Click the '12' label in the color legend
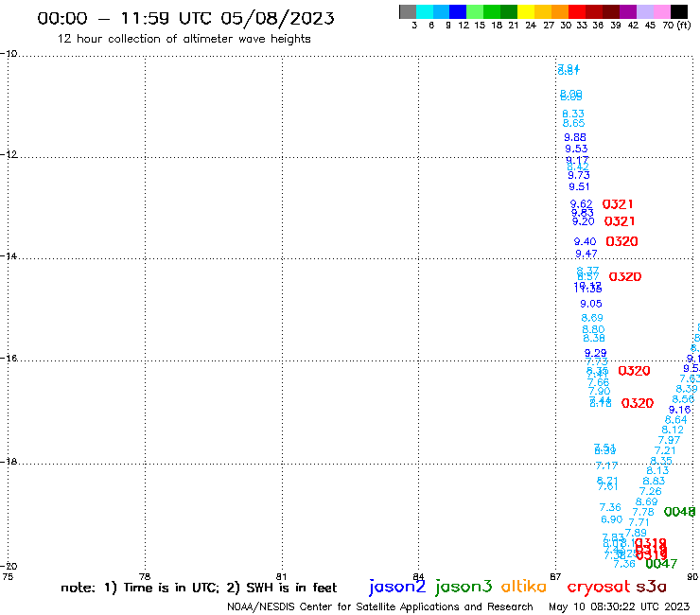The image size is (700, 615). (464, 26)
